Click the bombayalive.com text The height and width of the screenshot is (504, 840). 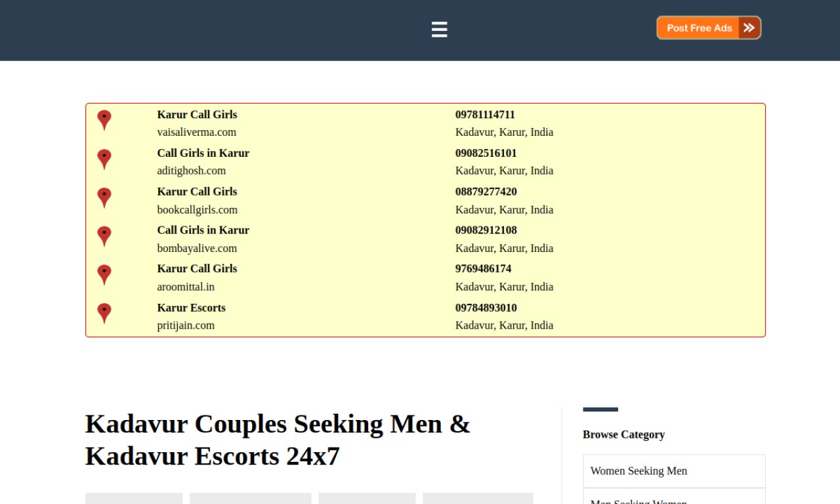pyautogui.click(x=197, y=248)
